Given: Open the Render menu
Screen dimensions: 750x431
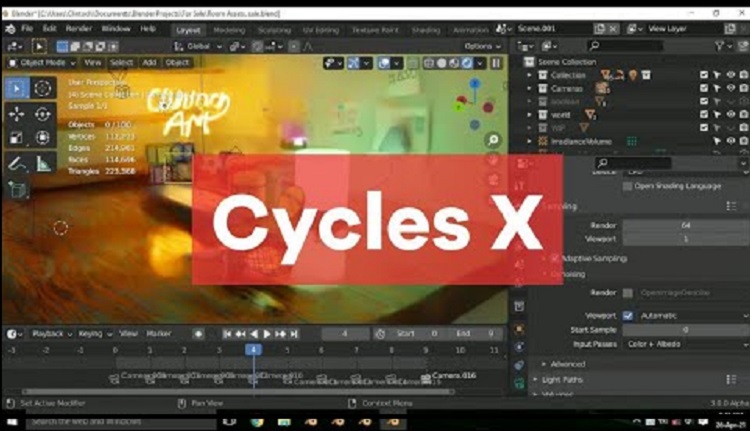Looking at the screenshot, I should [x=80, y=29].
